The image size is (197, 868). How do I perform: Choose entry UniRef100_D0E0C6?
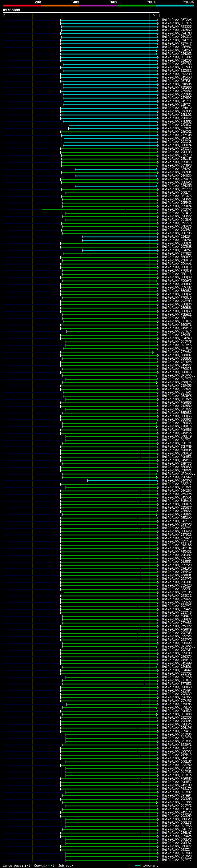click(177, 226)
